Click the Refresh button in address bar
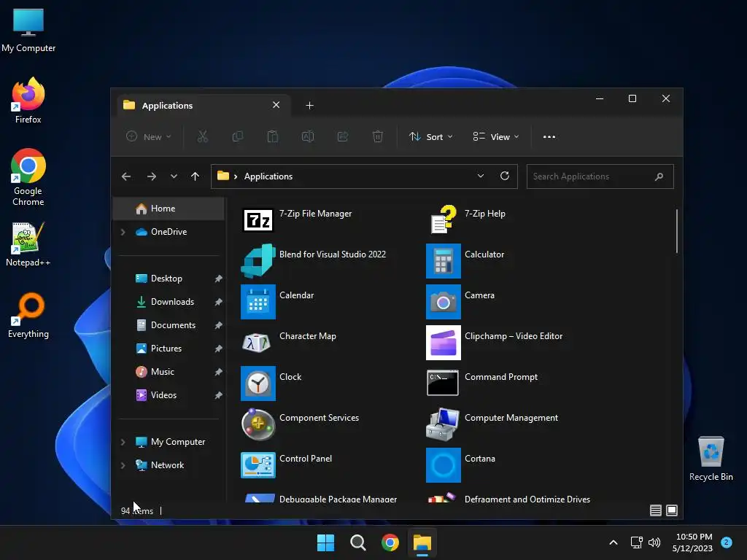 (x=505, y=176)
